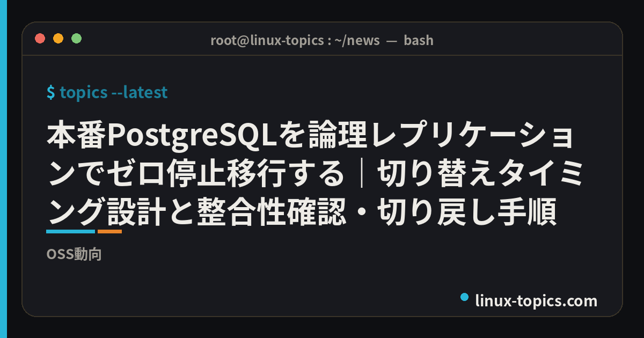Click the topics --latest command text
The width and height of the screenshot is (644, 338).
114,92
